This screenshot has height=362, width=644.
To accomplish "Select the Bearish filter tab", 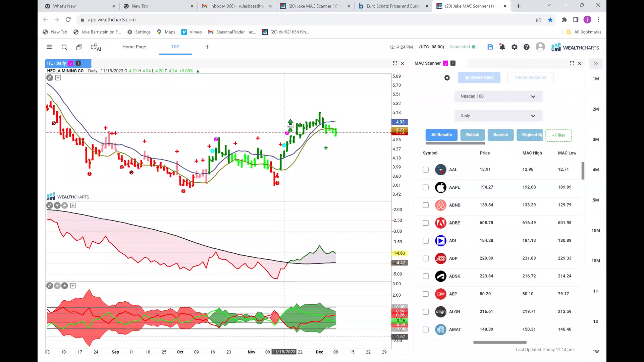I will pos(500,135).
